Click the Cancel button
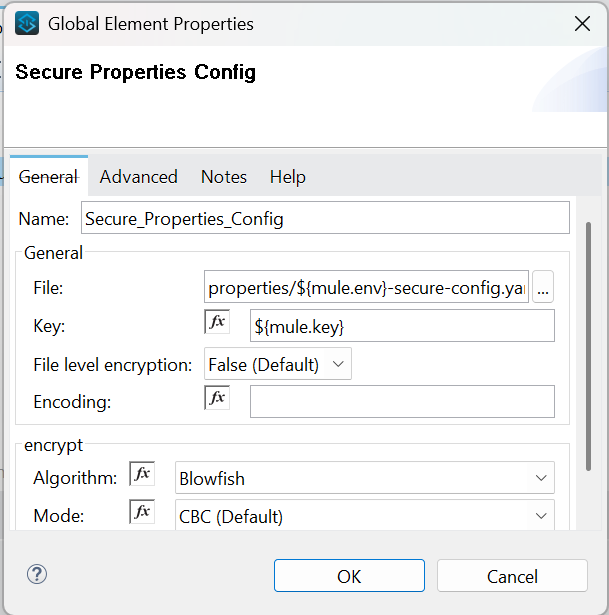This screenshot has height=615, width=609. coord(511,576)
